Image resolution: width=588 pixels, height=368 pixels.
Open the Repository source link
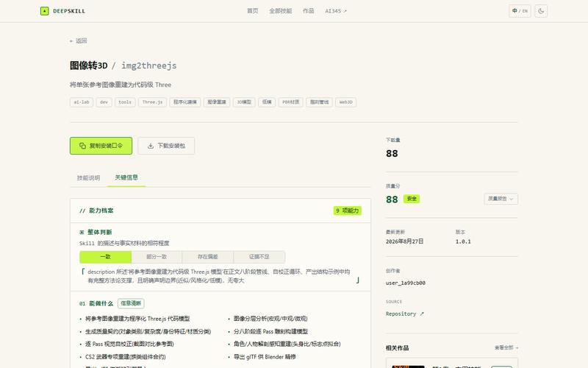tap(405, 314)
